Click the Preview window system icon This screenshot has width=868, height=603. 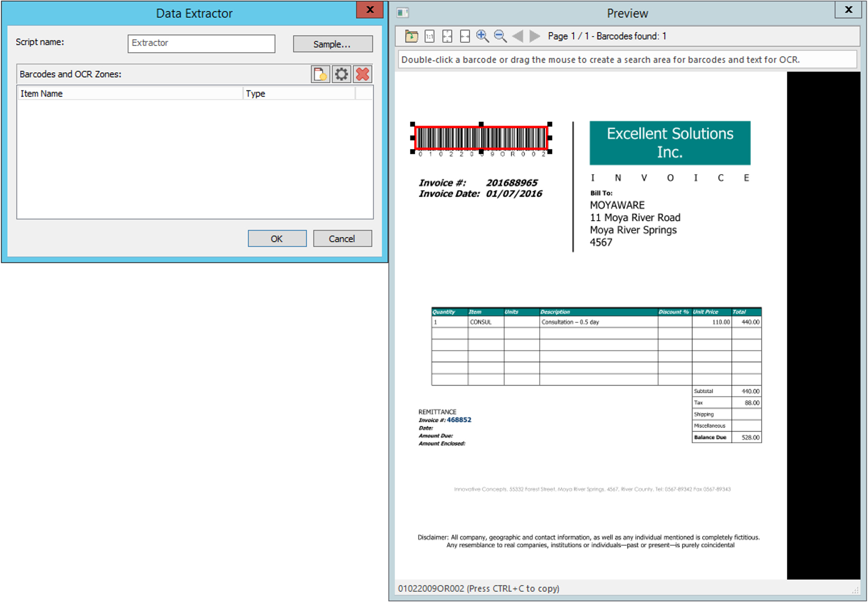point(402,13)
